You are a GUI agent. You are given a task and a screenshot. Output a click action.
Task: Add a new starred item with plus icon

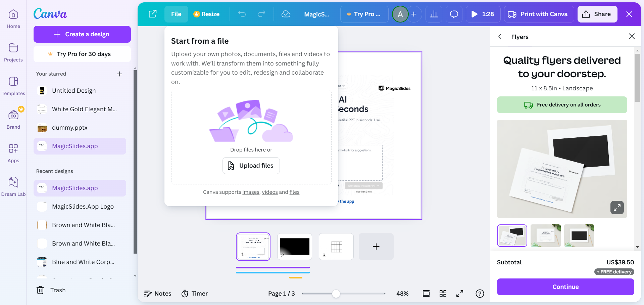pos(119,74)
